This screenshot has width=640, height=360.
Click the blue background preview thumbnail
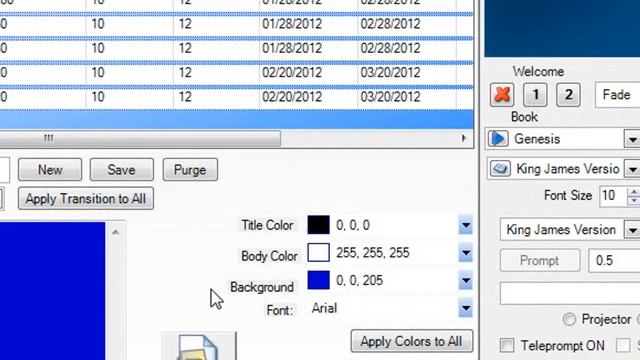tap(52, 291)
